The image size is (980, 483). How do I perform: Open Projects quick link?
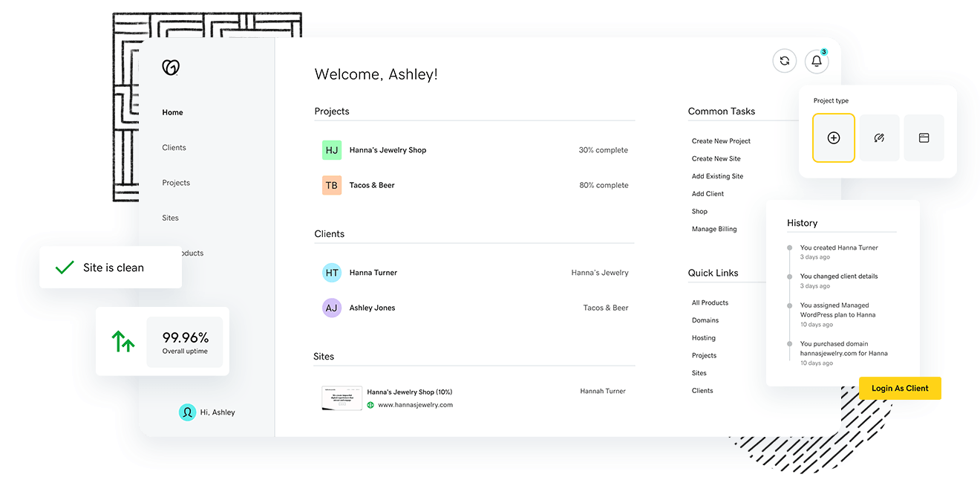click(x=704, y=356)
